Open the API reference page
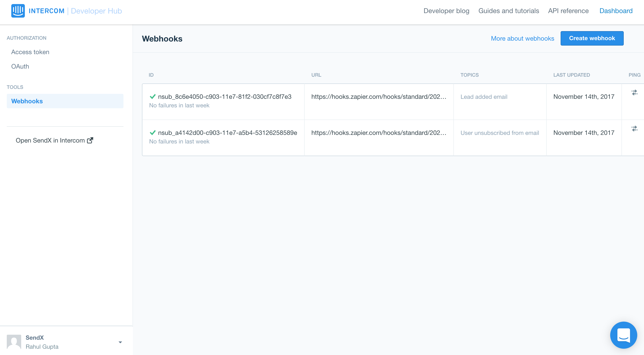644x355 pixels. (x=568, y=11)
